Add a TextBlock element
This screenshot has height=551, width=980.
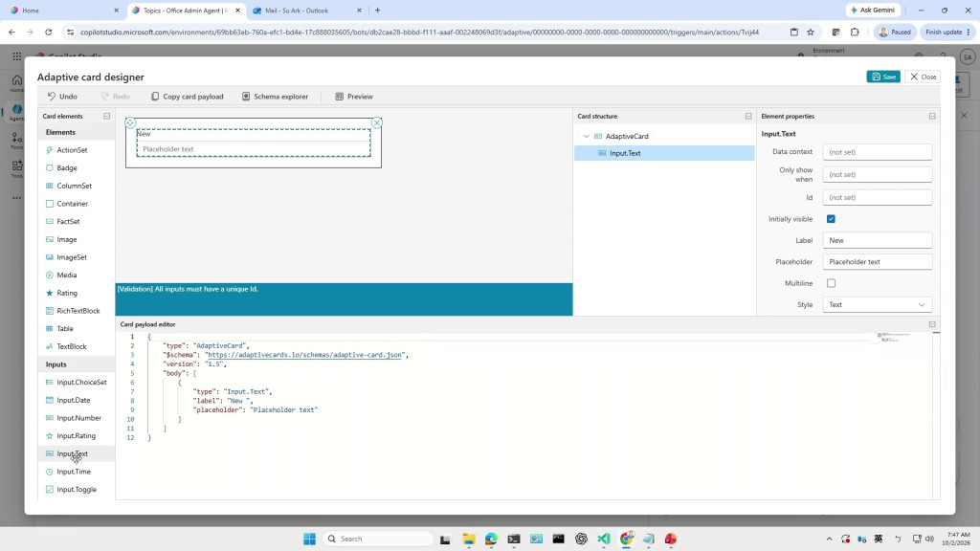click(71, 346)
